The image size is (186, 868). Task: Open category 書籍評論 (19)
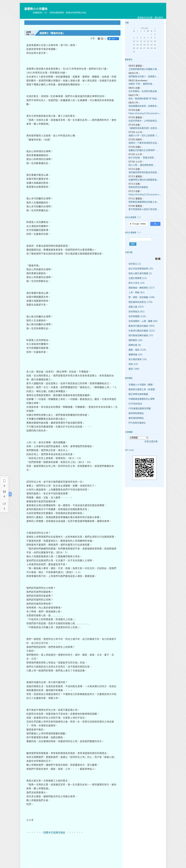tap(135, 354)
